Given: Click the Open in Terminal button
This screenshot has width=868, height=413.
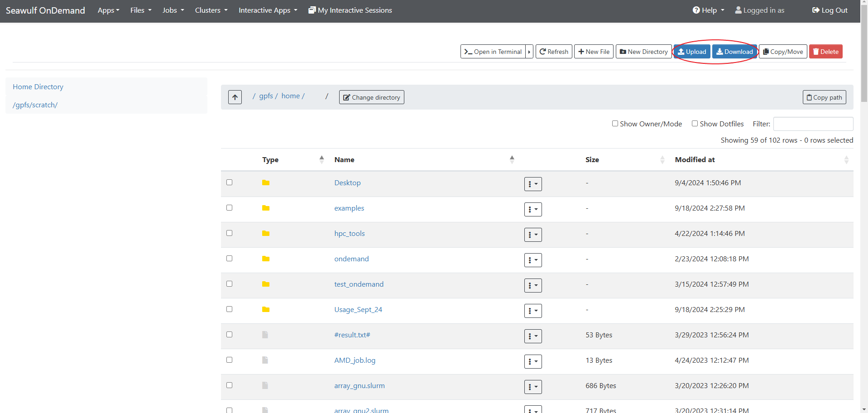Looking at the screenshot, I should coord(493,52).
